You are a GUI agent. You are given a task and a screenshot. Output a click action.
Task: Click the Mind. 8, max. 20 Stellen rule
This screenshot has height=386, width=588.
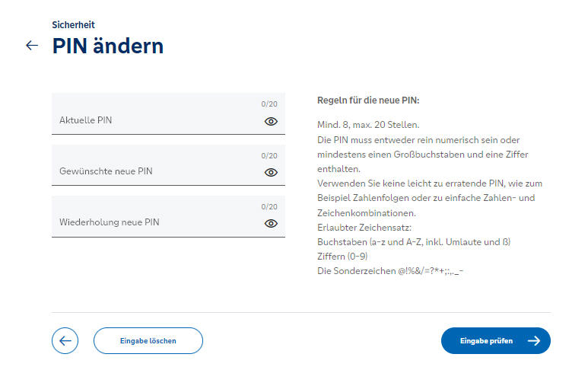(x=368, y=125)
